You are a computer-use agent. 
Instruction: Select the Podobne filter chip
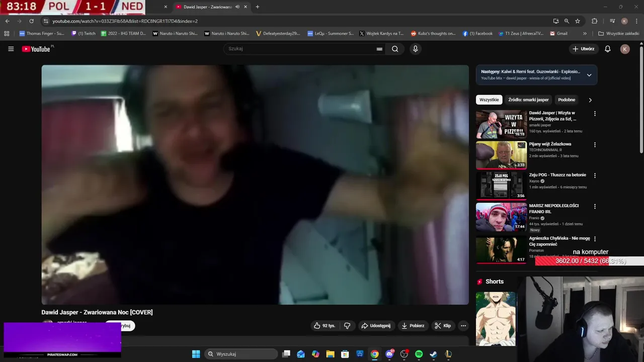click(567, 100)
